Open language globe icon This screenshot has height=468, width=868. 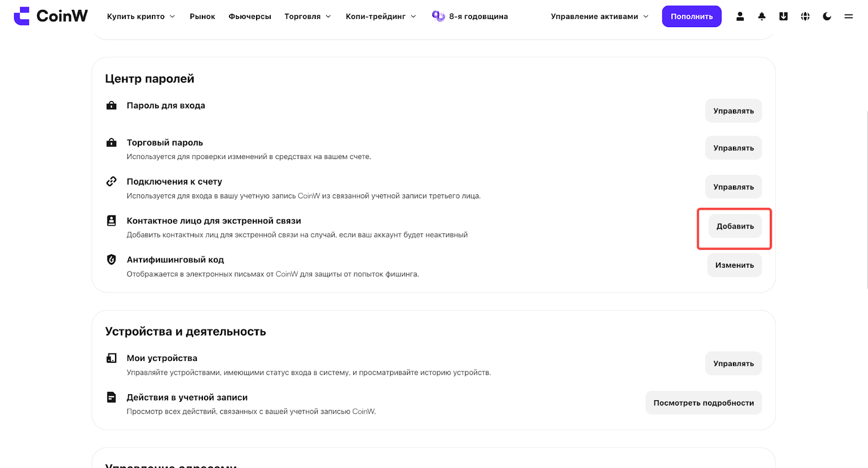[805, 16]
